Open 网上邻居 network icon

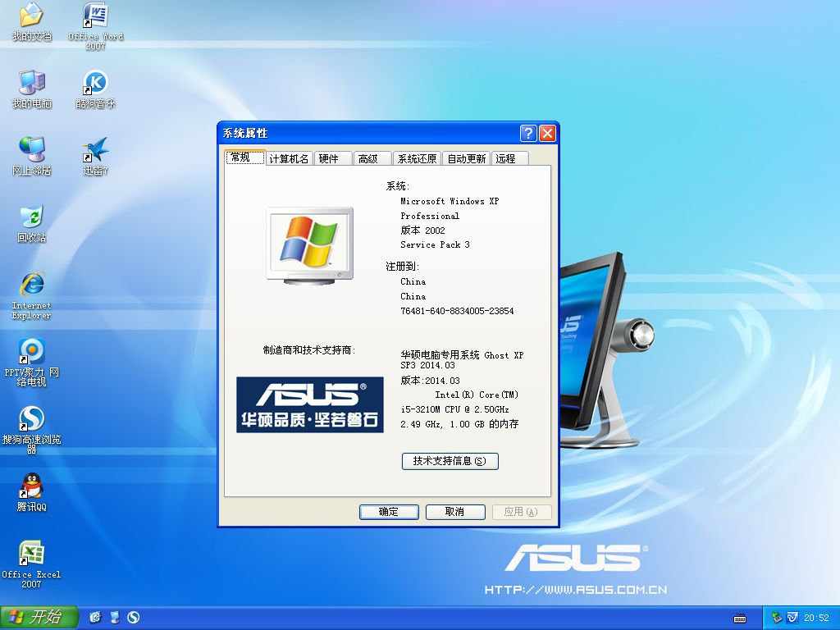[31, 149]
